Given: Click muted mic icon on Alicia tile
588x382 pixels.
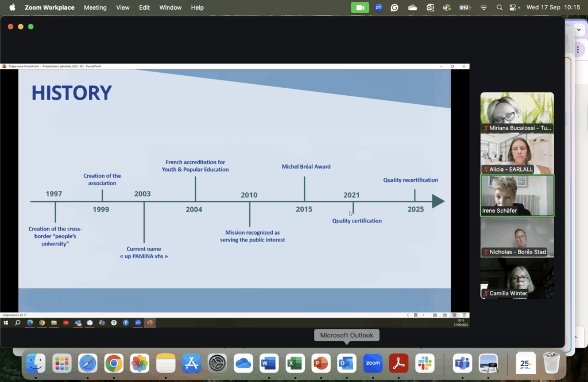Looking at the screenshot, I should point(486,169).
